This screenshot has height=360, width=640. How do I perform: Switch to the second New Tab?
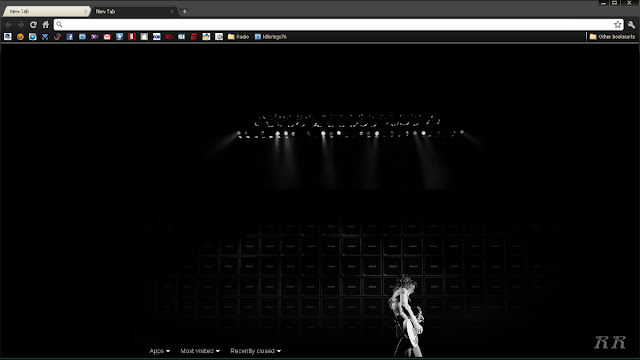pyautogui.click(x=133, y=11)
